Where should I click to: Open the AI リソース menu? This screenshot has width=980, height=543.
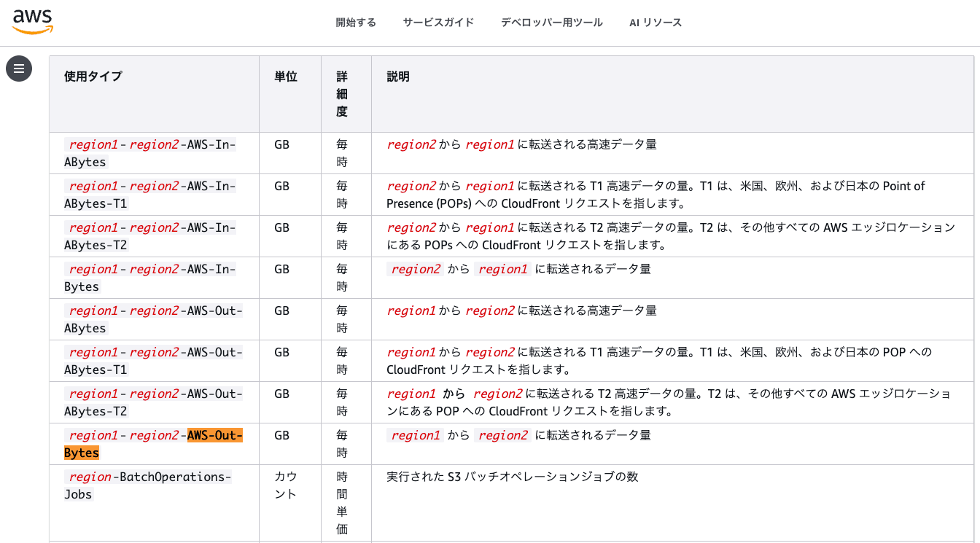pyautogui.click(x=656, y=23)
